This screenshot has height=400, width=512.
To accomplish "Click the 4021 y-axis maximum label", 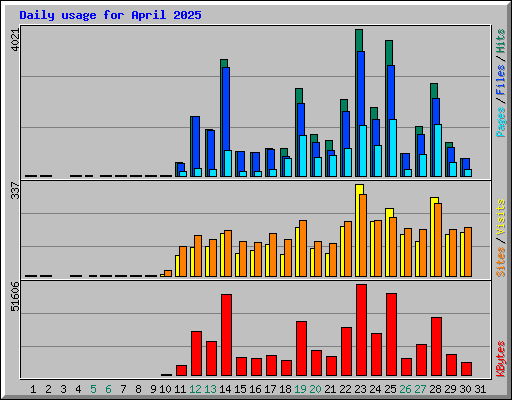I will point(15,39).
